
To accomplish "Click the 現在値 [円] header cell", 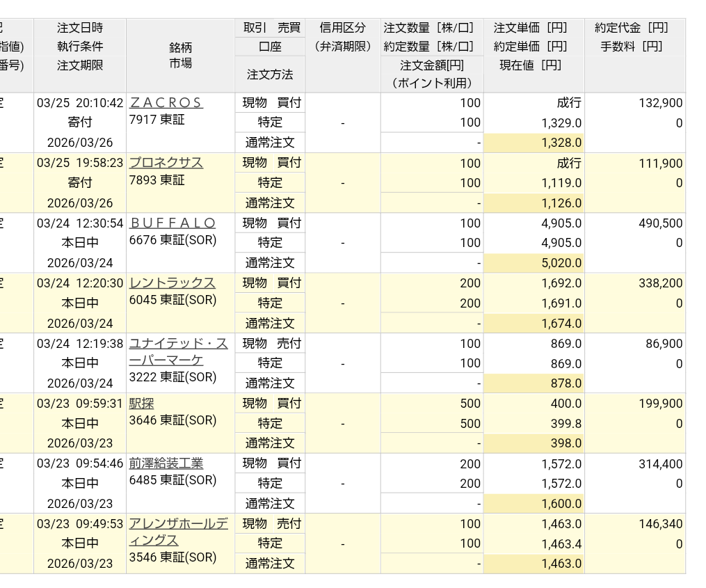I will 531,65.
